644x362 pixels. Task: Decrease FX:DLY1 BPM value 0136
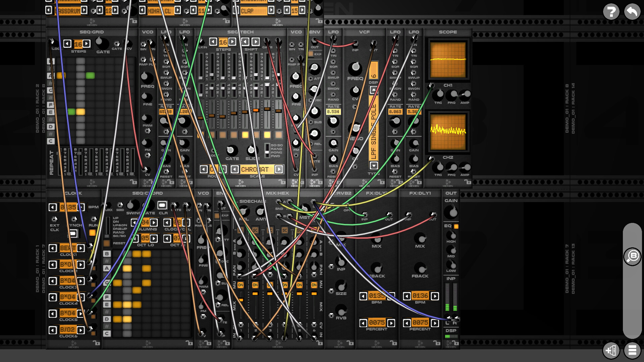[x=407, y=296]
